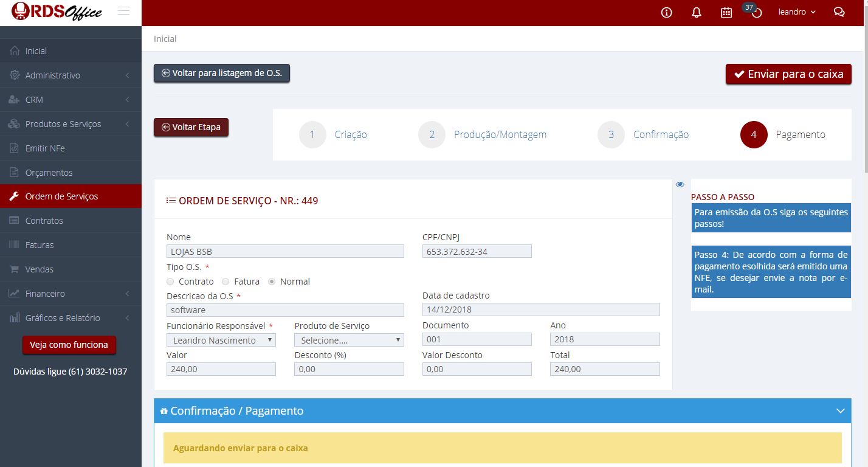Open the chat bubbles icon
The height and width of the screenshot is (467, 868).
pos(839,12)
